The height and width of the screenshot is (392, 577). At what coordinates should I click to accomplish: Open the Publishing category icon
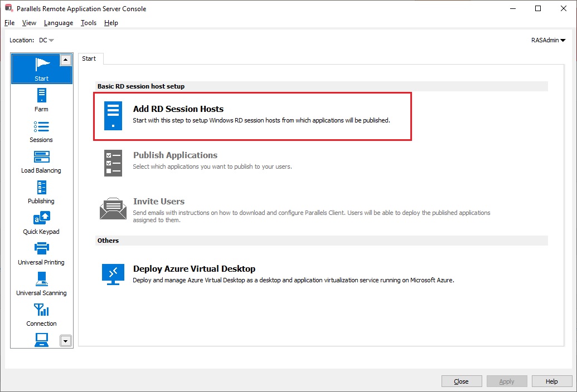tap(42, 187)
